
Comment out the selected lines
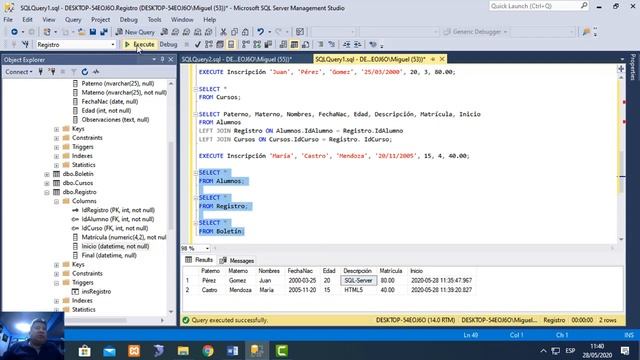click(320, 44)
